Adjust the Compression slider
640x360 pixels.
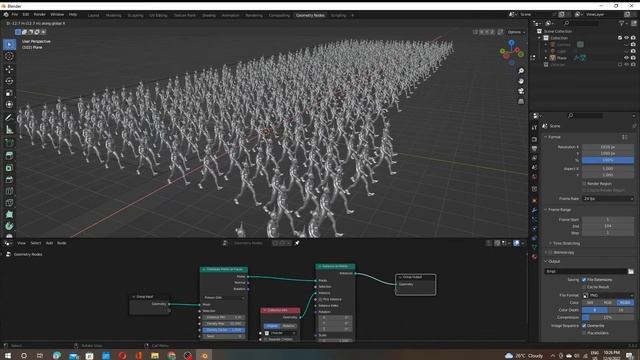pos(608,317)
